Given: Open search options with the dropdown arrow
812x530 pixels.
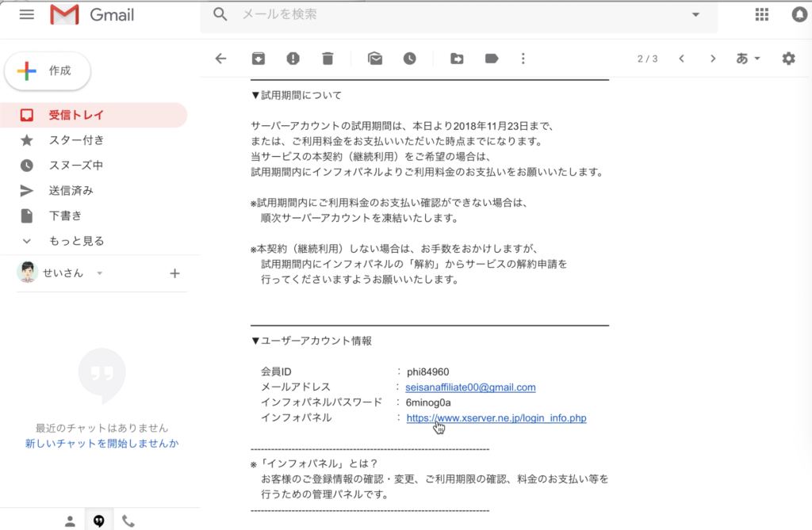Looking at the screenshot, I should (x=695, y=14).
